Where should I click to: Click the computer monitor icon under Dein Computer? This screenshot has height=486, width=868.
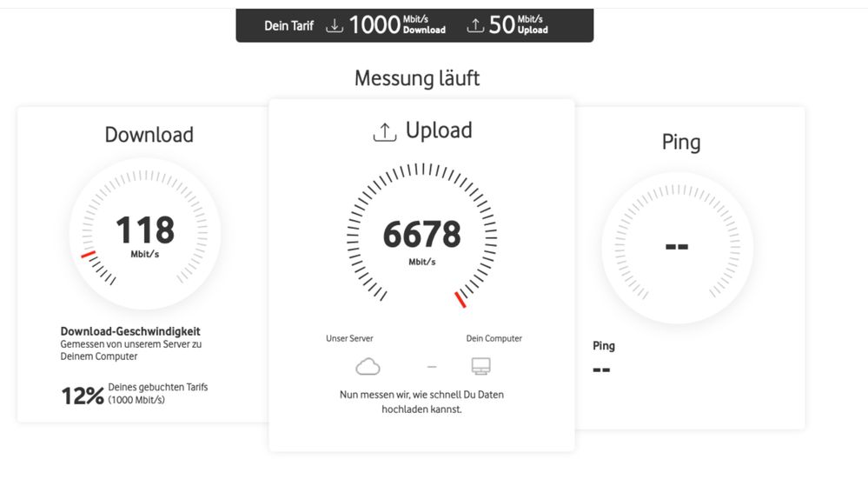480,366
